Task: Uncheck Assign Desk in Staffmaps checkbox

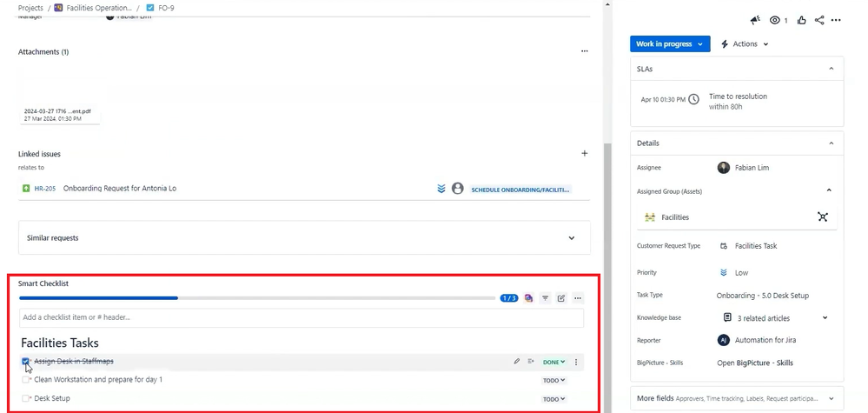Action: coord(25,362)
